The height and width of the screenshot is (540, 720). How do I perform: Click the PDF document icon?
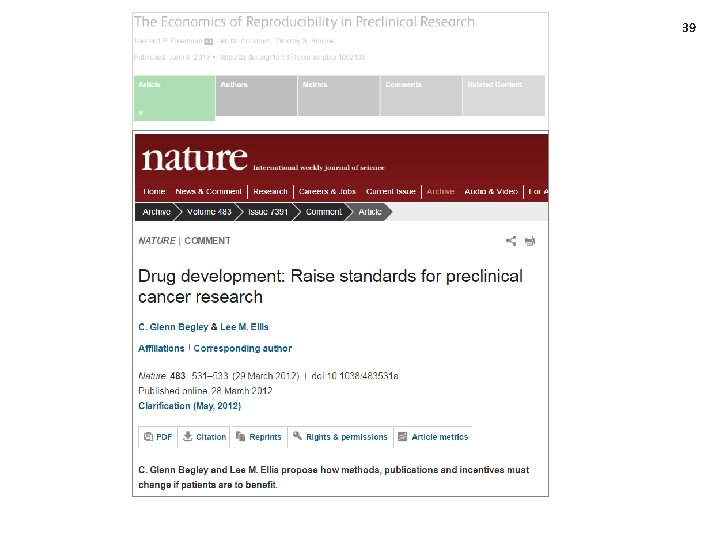coord(148,437)
